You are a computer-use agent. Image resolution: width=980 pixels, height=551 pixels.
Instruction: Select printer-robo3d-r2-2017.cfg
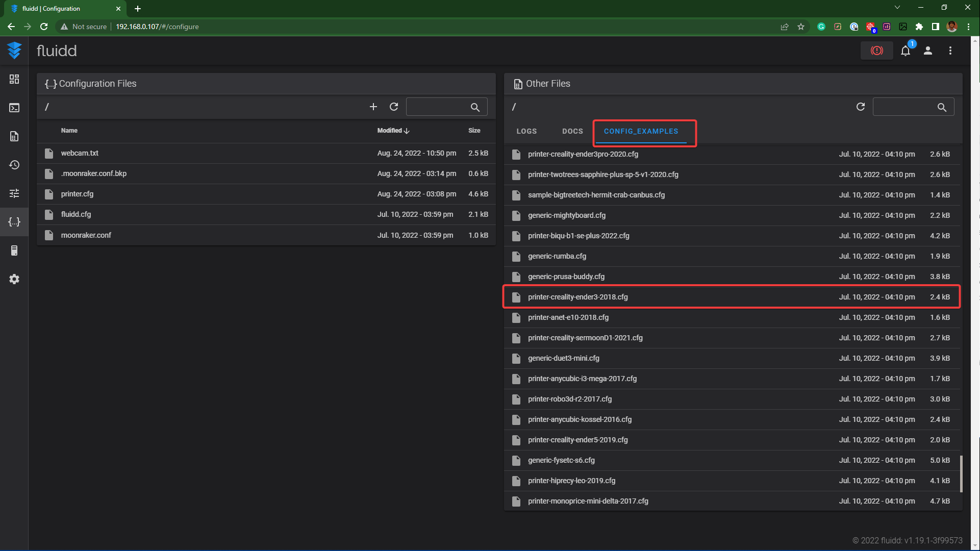point(732,399)
